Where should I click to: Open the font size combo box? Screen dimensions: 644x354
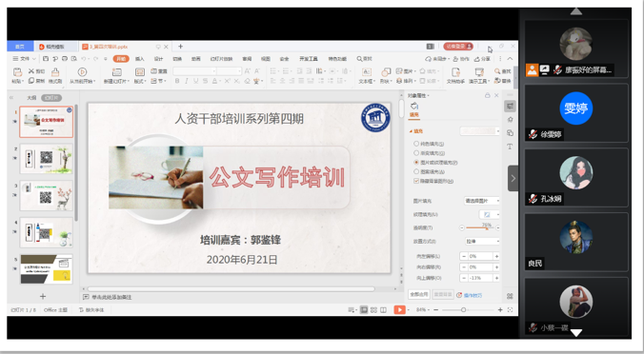(230, 71)
